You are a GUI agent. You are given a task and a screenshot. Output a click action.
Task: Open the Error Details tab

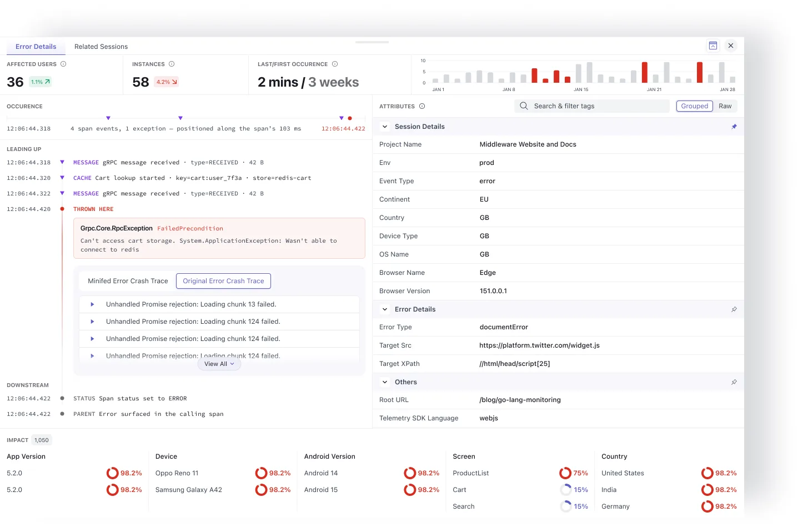pos(36,47)
